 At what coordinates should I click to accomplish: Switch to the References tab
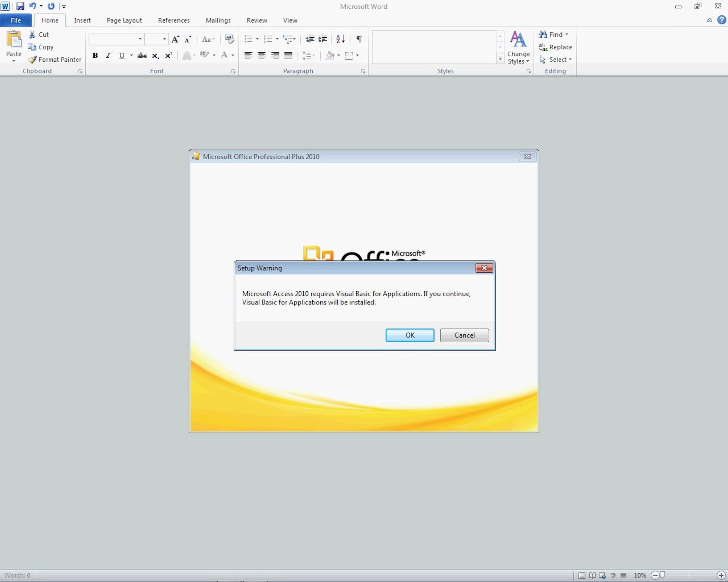(174, 20)
